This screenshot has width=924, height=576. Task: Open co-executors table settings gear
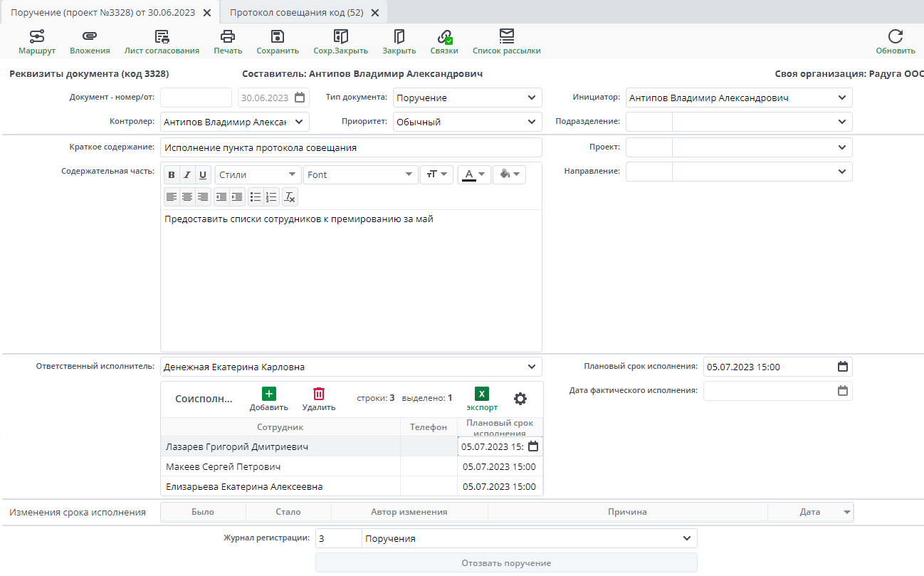(x=520, y=399)
